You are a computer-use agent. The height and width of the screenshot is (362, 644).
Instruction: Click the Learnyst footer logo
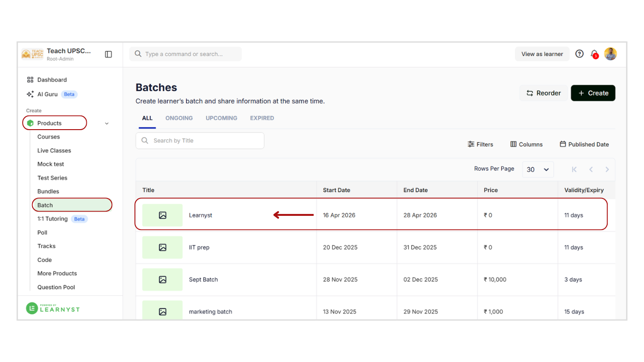click(x=53, y=308)
